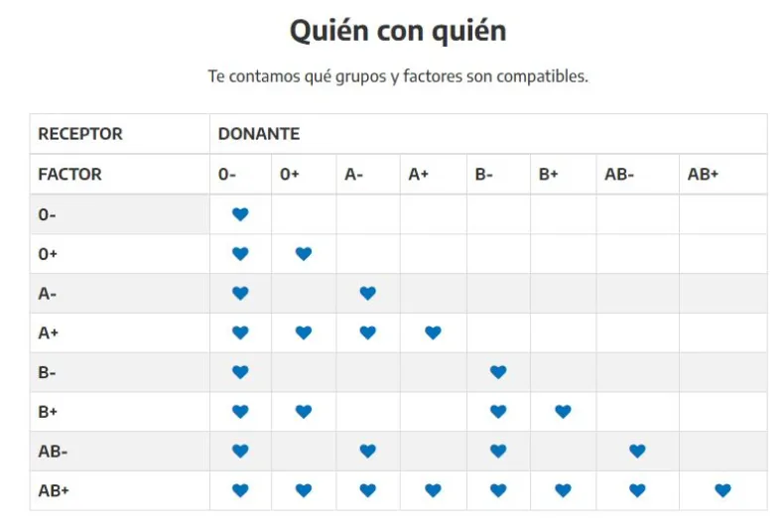Image resolution: width=784 pixels, height=532 pixels.
Task: Click the RECEPTOR header cell
Action: 80,134
